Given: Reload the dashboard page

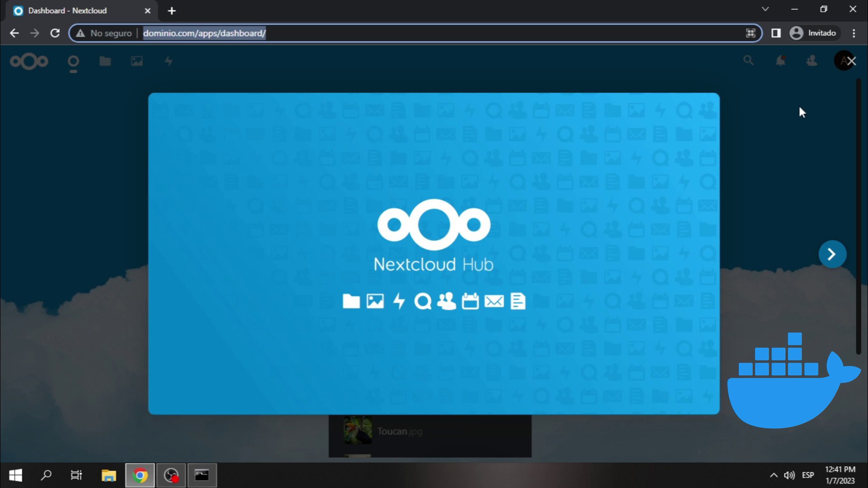Looking at the screenshot, I should (x=55, y=33).
